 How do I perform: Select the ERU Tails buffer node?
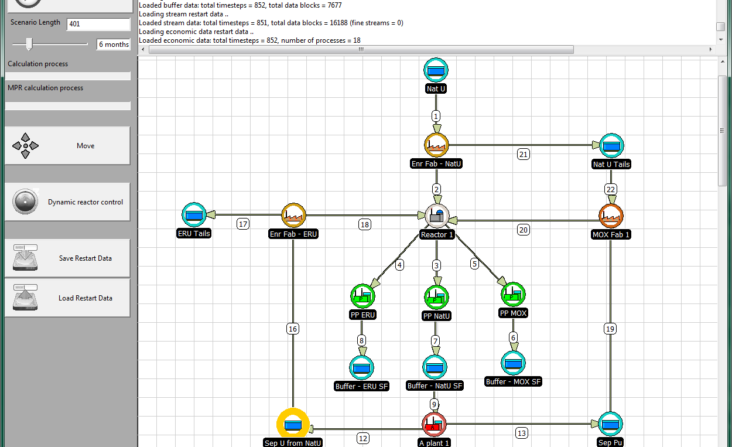pos(194,215)
